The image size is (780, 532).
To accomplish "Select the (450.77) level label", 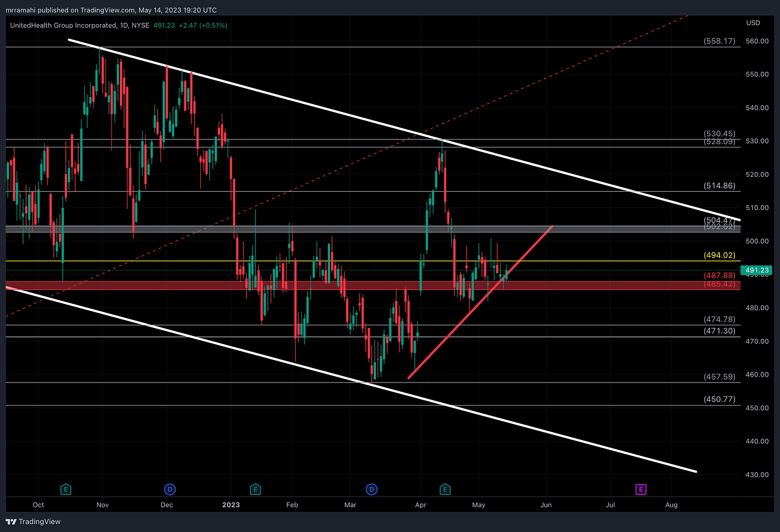I will coord(719,400).
